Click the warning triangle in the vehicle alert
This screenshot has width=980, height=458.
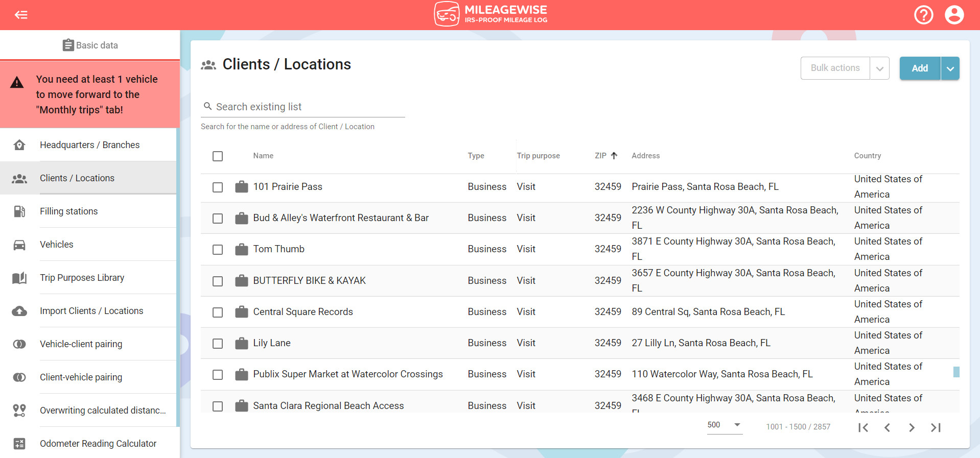pos(17,82)
